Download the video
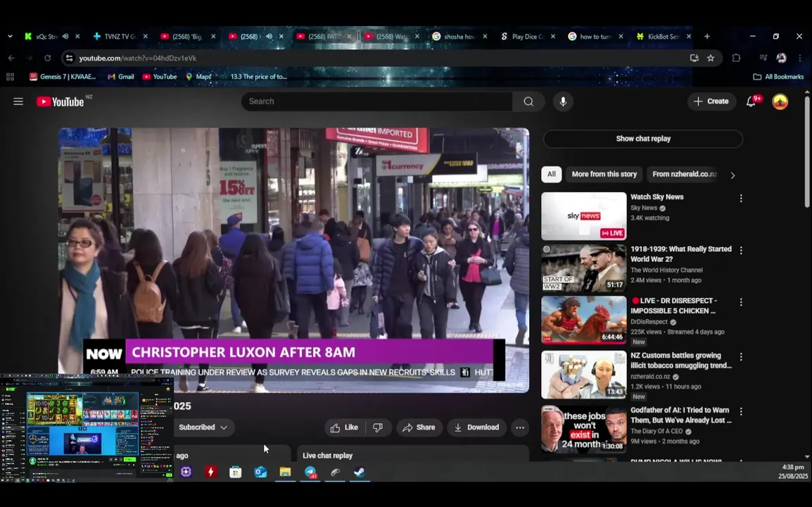812x507 pixels. coord(476,427)
